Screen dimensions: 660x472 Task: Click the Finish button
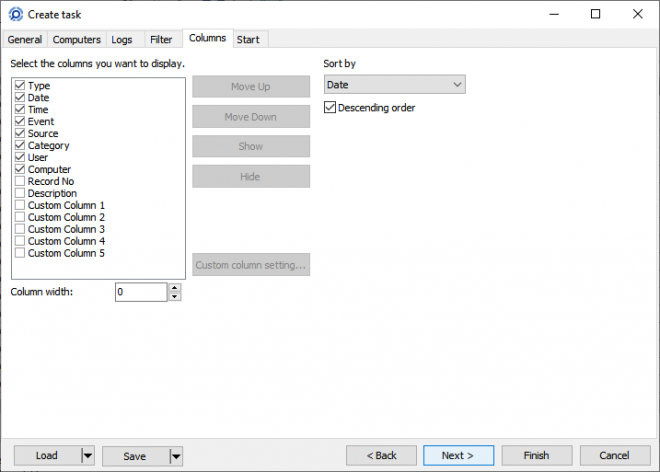click(537, 456)
